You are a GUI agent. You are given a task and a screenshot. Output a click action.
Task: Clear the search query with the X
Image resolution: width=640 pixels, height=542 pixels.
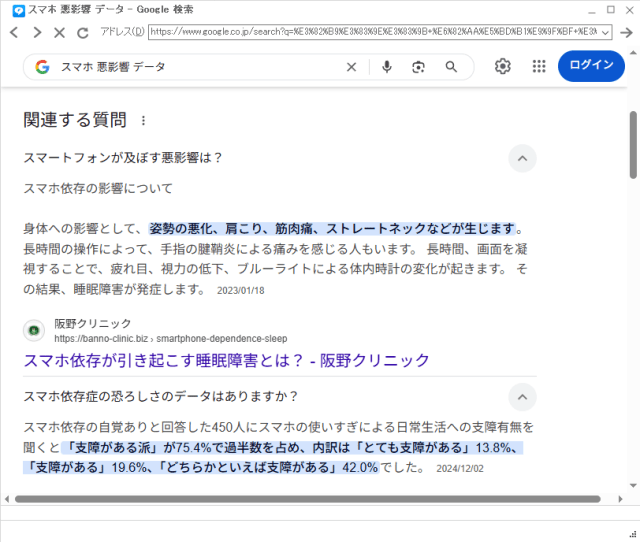[351, 67]
